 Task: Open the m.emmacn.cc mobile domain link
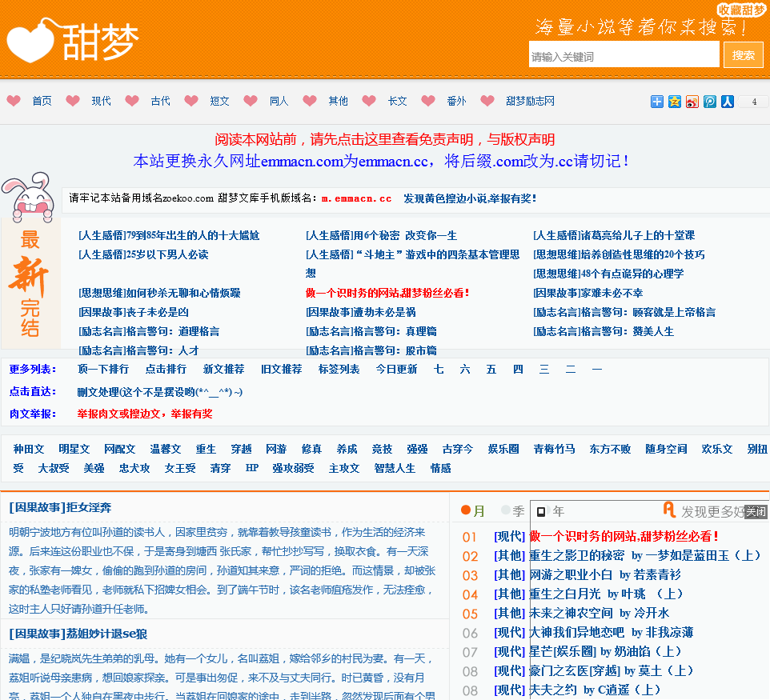coord(356,199)
